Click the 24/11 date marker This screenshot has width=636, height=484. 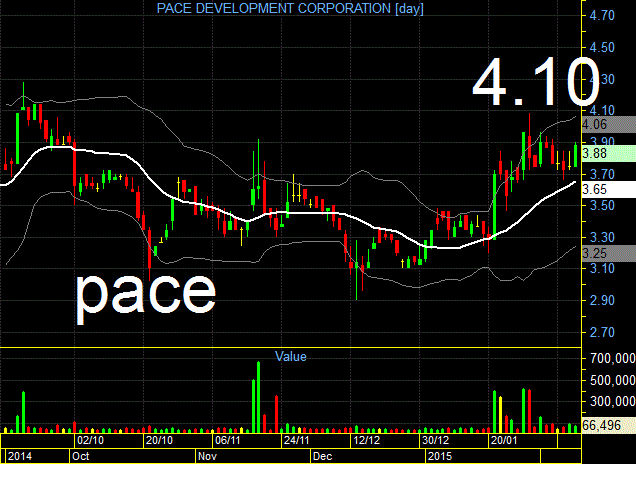297,440
